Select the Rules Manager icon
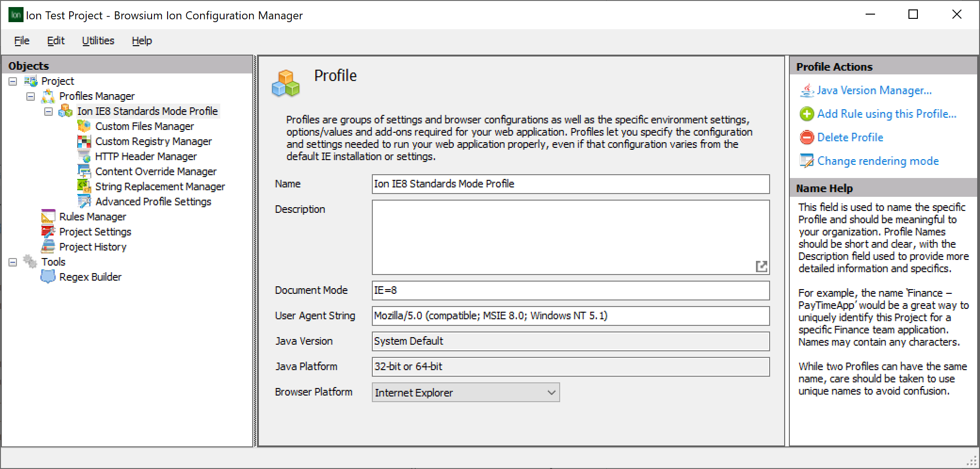Image resolution: width=980 pixels, height=469 pixels. click(48, 216)
